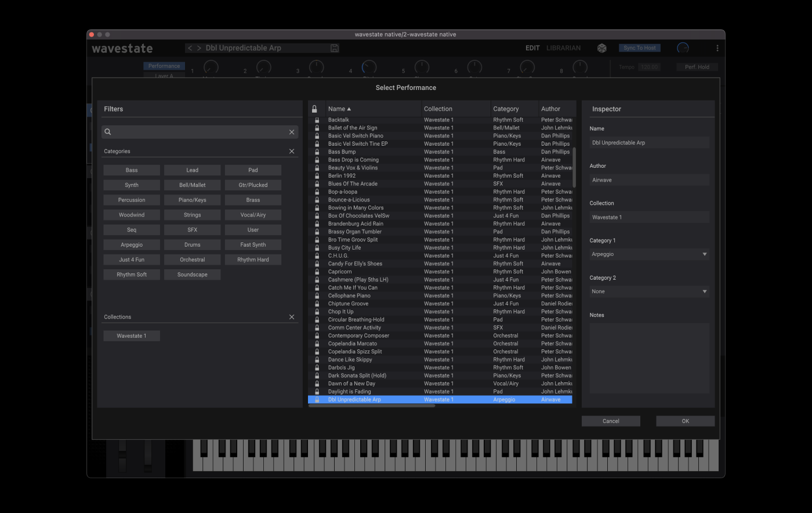Click the Name field in Inspector
This screenshot has height=513, width=812.
click(x=649, y=143)
